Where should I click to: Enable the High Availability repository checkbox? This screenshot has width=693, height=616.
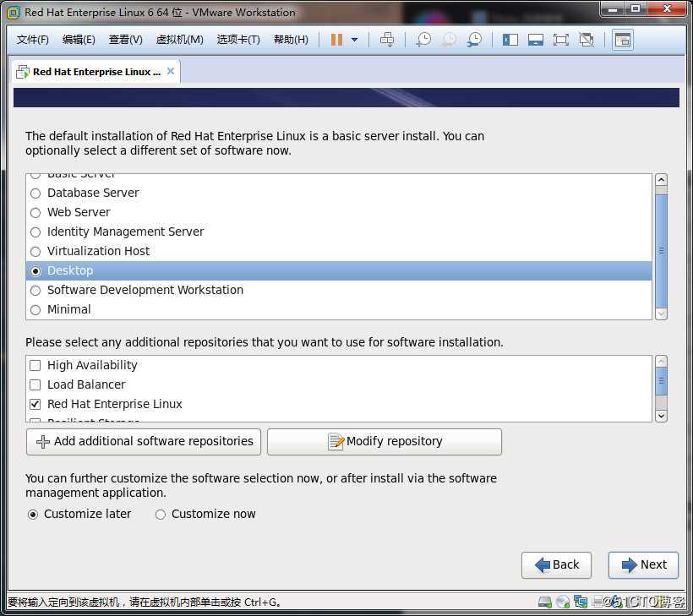point(35,365)
